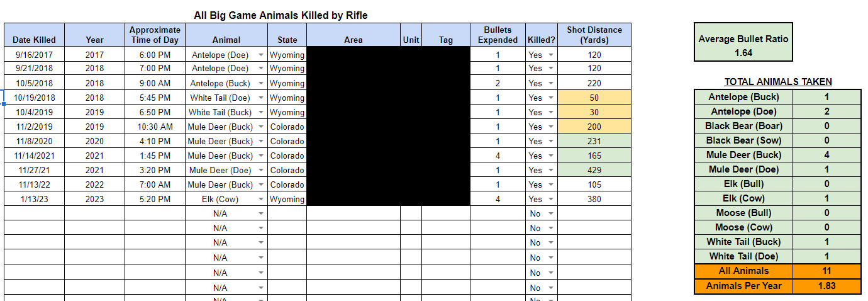Open the Mule Deer (Doe) animal dropdown

click(261, 170)
